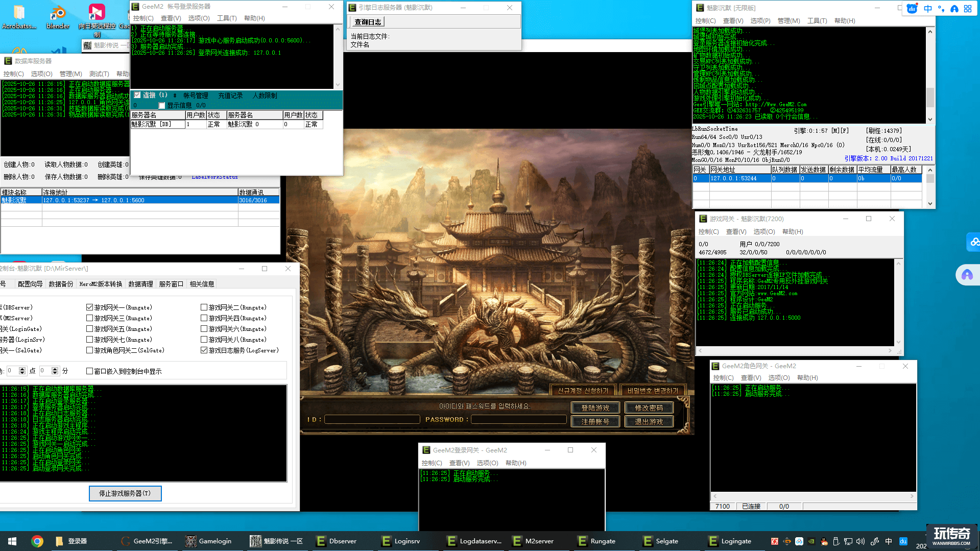This screenshot has height=551, width=980.
Task: Click the 注册账号 button in the game client
Action: [595, 422]
